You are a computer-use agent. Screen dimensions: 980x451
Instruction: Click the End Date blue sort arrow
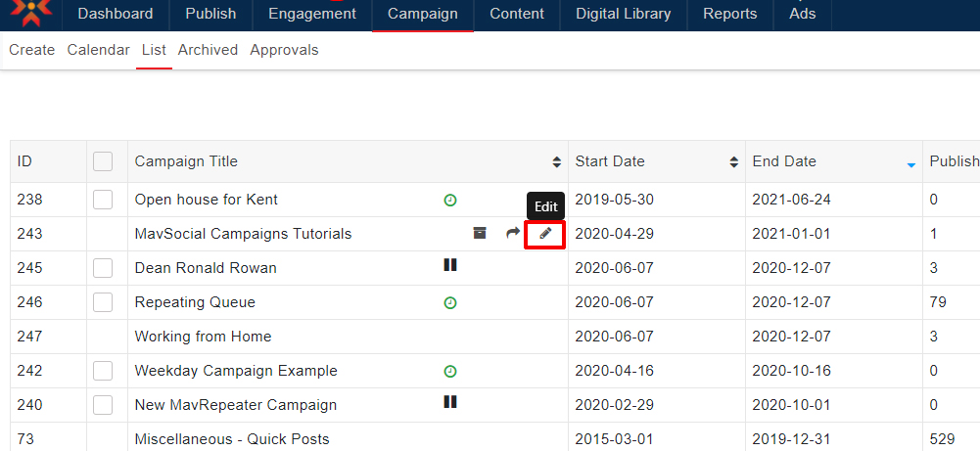910,164
